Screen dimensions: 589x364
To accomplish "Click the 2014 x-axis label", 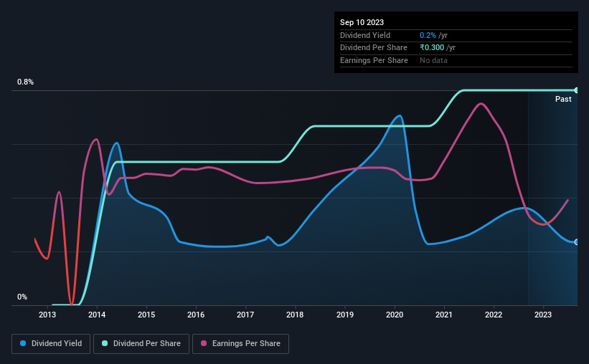I will (x=97, y=315).
